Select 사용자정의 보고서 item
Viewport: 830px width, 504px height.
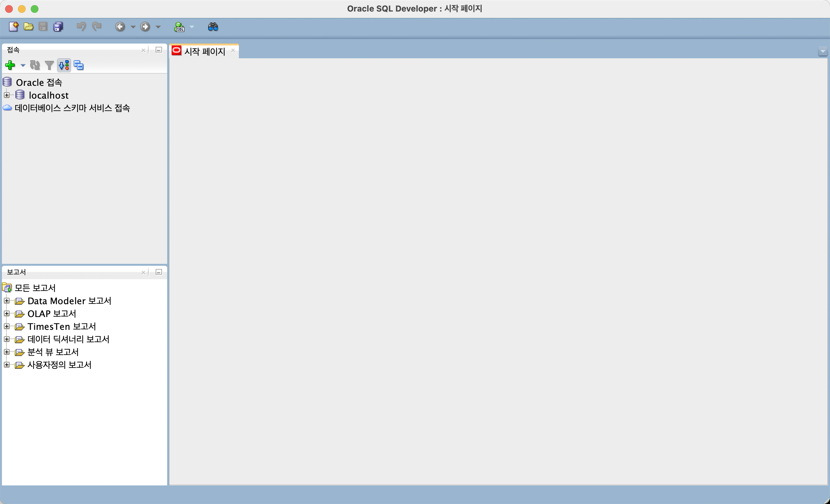[60, 364]
